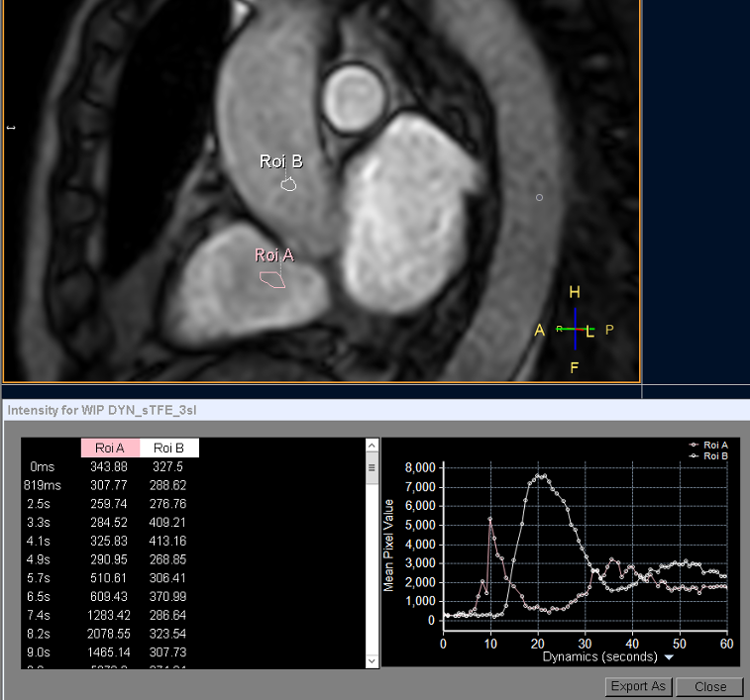
Task: Select the 0ms row in intensity table
Action: click(109, 466)
